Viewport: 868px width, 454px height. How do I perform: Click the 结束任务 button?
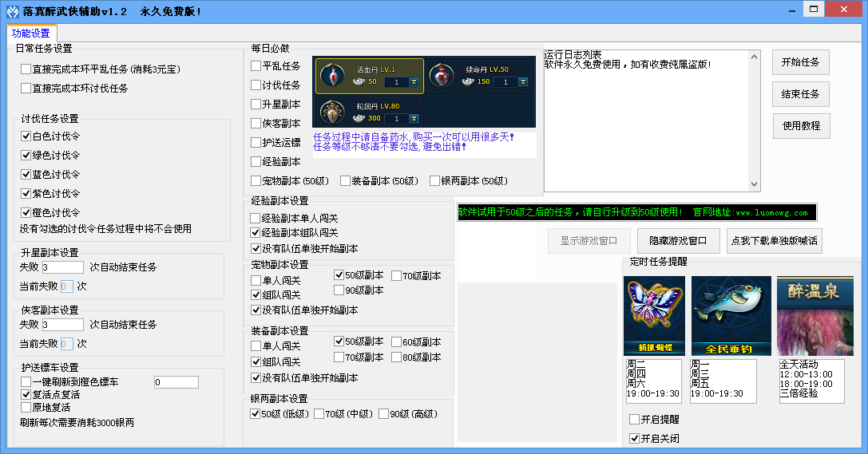(800, 94)
